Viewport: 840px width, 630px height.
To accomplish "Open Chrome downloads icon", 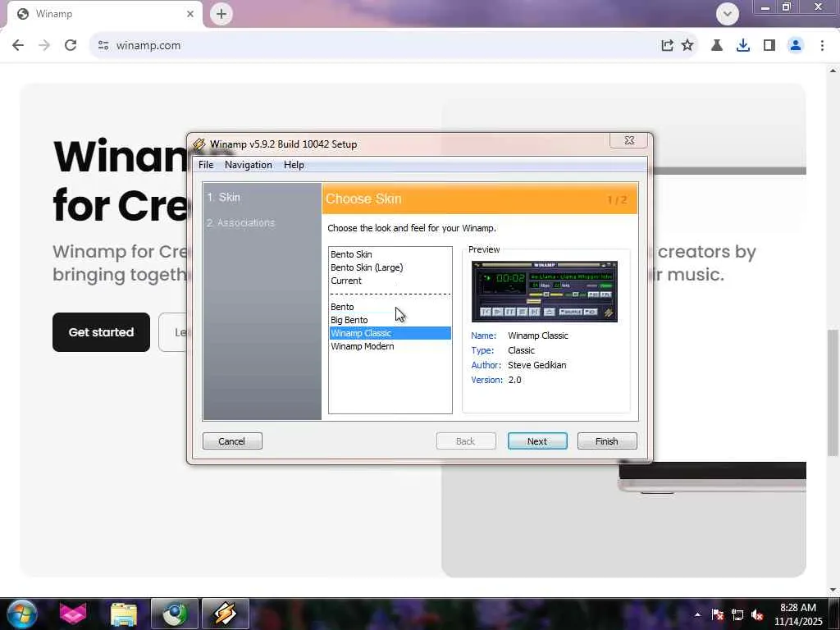I will click(x=743, y=46).
